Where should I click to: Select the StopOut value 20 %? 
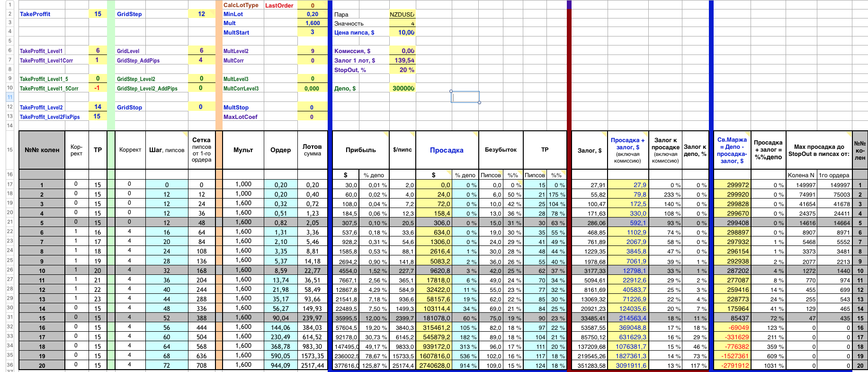[x=402, y=70]
